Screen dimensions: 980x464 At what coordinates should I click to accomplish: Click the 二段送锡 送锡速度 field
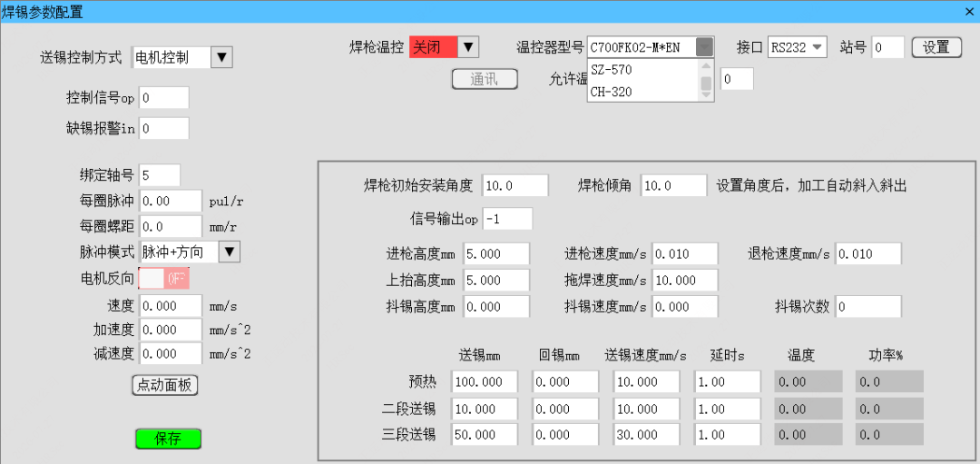[x=646, y=409]
